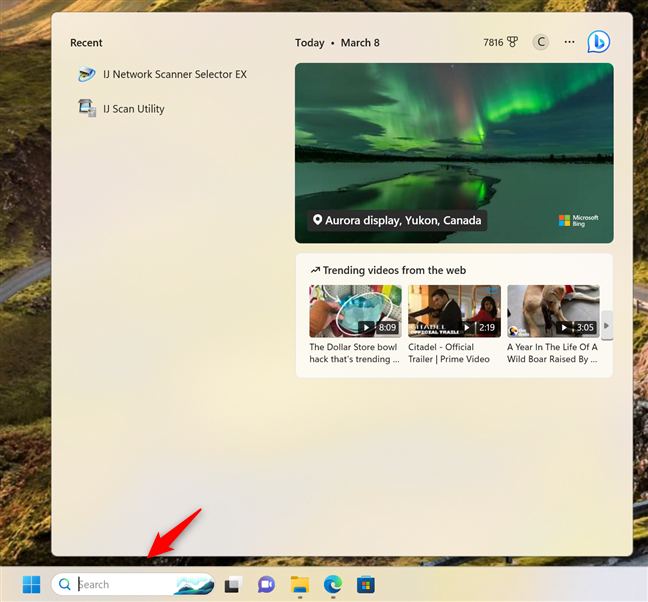Launch the Chat app from taskbar

(267, 584)
